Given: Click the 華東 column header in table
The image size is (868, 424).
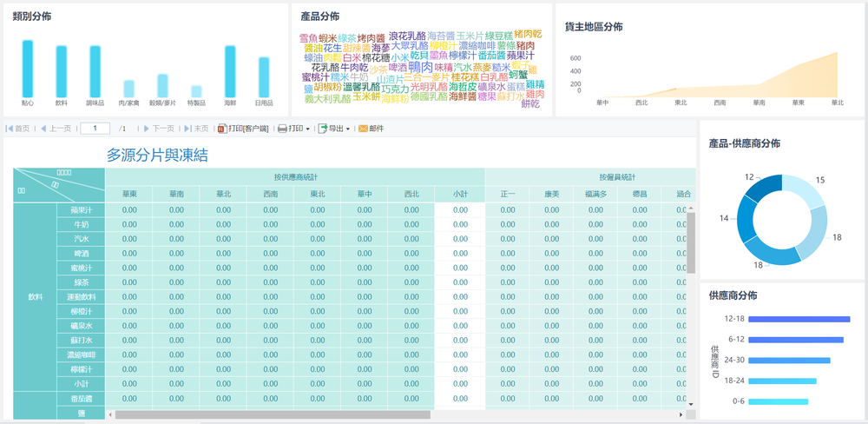Looking at the screenshot, I should click(129, 195).
